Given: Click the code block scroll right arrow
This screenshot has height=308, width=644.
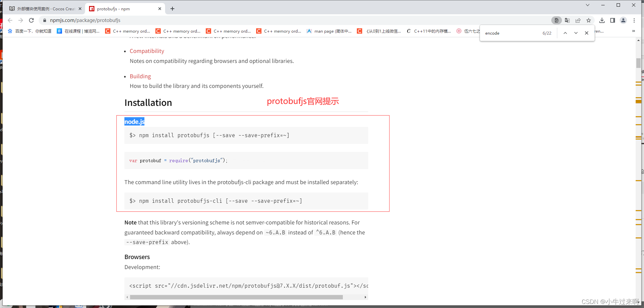Looking at the screenshot, I should (366, 297).
